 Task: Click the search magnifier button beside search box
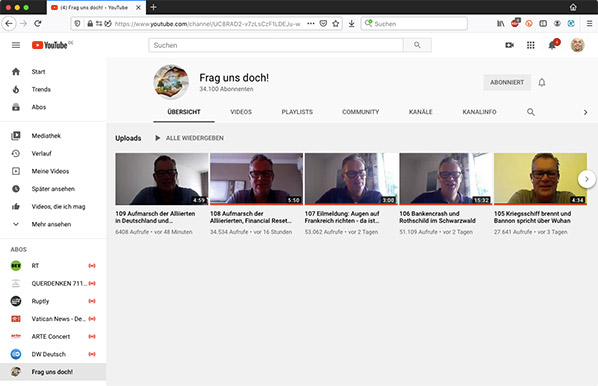click(417, 45)
